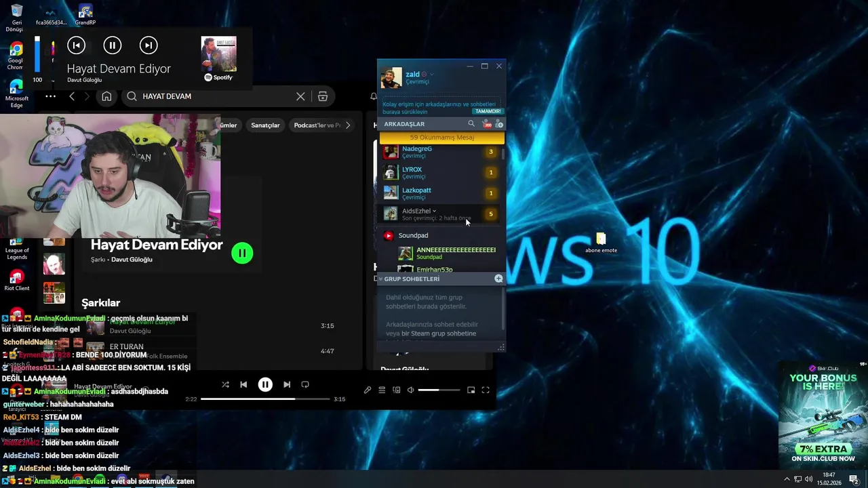
Task: Click the Skin.Club bonus advertisement
Action: (x=823, y=415)
